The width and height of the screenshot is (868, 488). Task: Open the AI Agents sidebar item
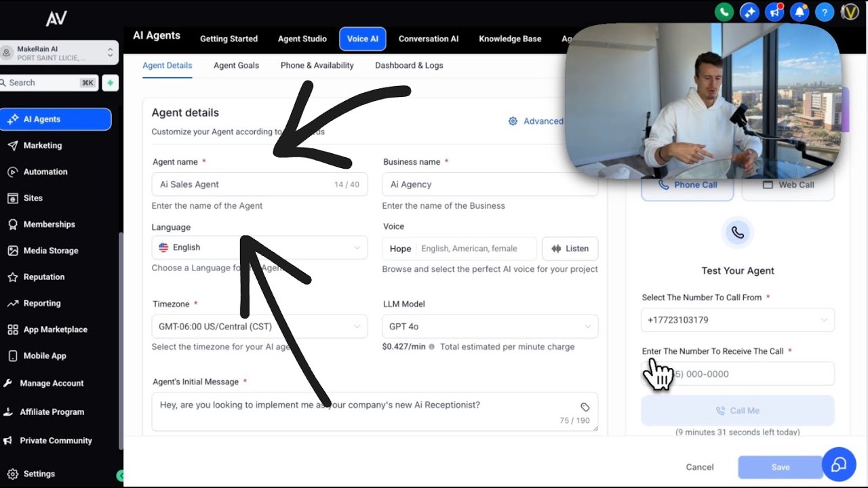tap(56, 119)
